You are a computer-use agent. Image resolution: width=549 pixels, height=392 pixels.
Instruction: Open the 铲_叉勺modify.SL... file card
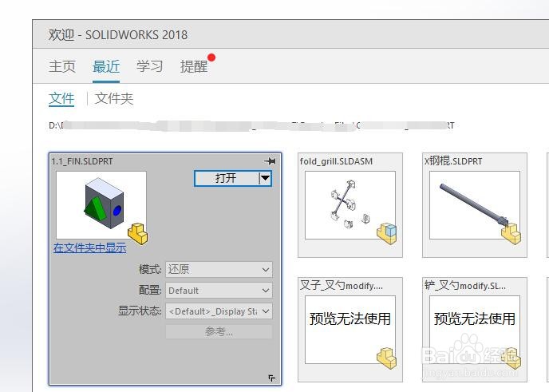[x=475, y=330]
